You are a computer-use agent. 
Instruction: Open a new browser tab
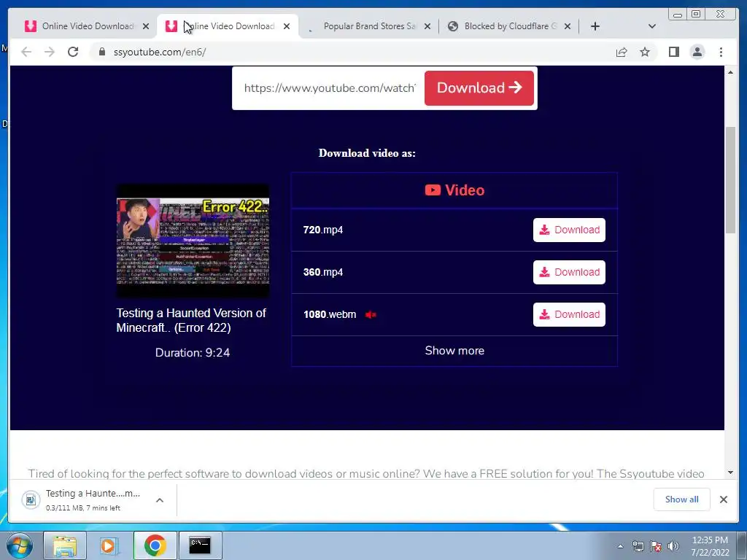[595, 26]
